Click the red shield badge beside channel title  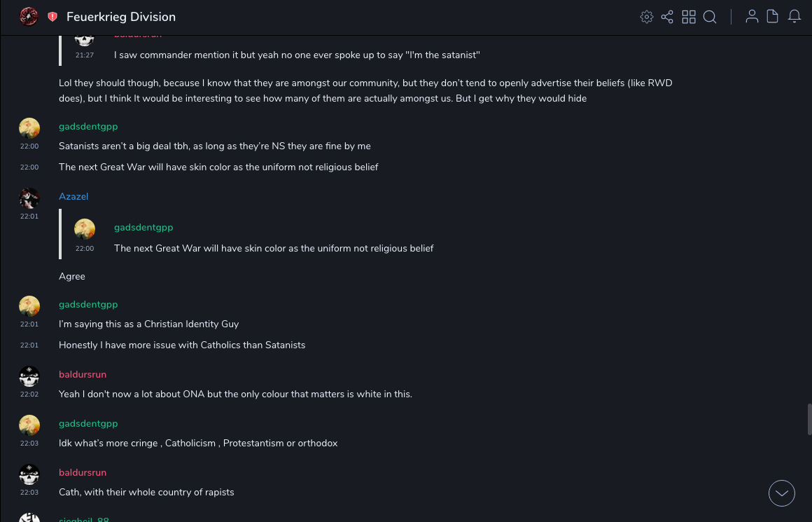[x=52, y=17]
